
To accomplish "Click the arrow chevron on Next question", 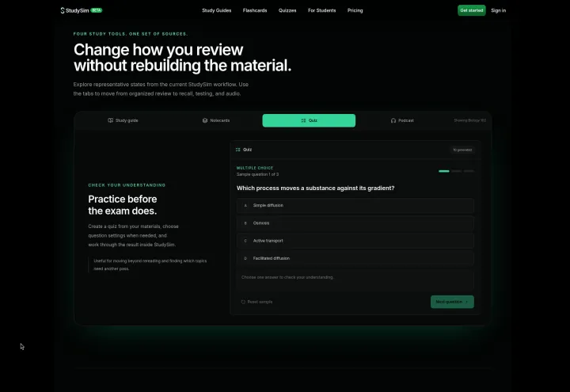I will pyautogui.click(x=467, y=302).
